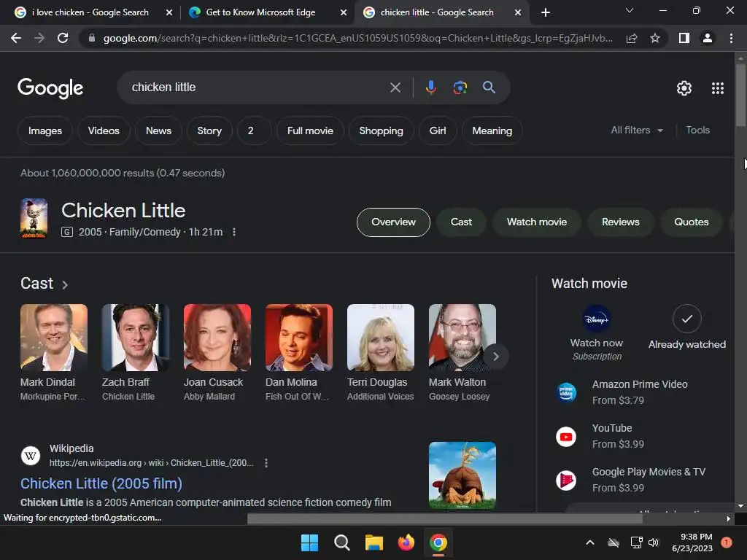This screenshot has height=560, width=747.
Task: Open the Wikipedia result image thumbnail
Action: coord(462,475)
